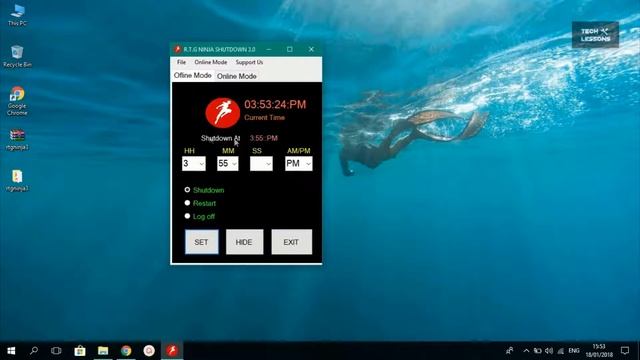Open the Support Us menu

[249, 62]
